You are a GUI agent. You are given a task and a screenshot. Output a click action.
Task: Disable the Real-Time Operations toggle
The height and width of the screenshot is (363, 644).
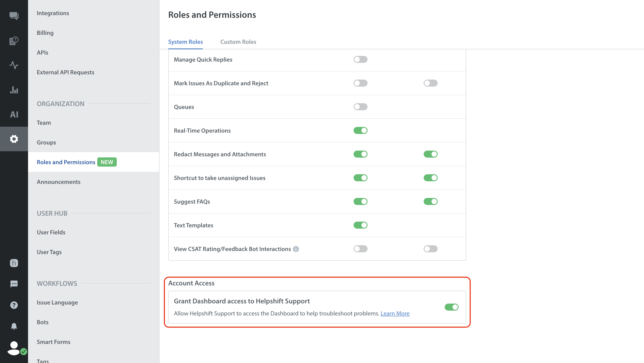pyautogui.click(x=360, y=131)
